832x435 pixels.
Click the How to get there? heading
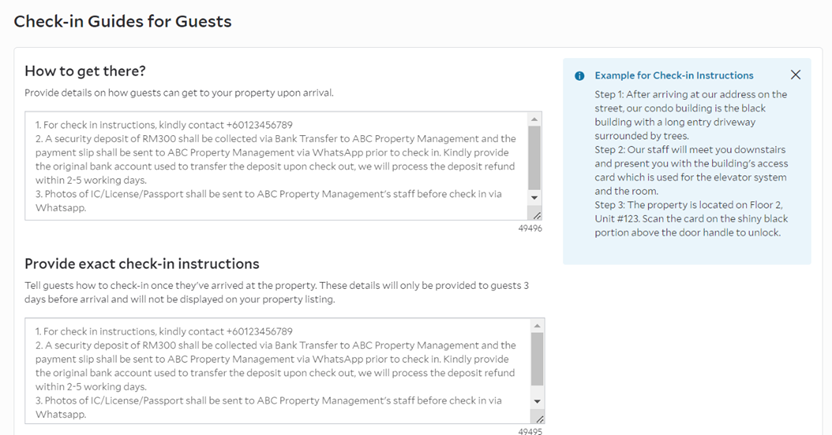[85, 71]
